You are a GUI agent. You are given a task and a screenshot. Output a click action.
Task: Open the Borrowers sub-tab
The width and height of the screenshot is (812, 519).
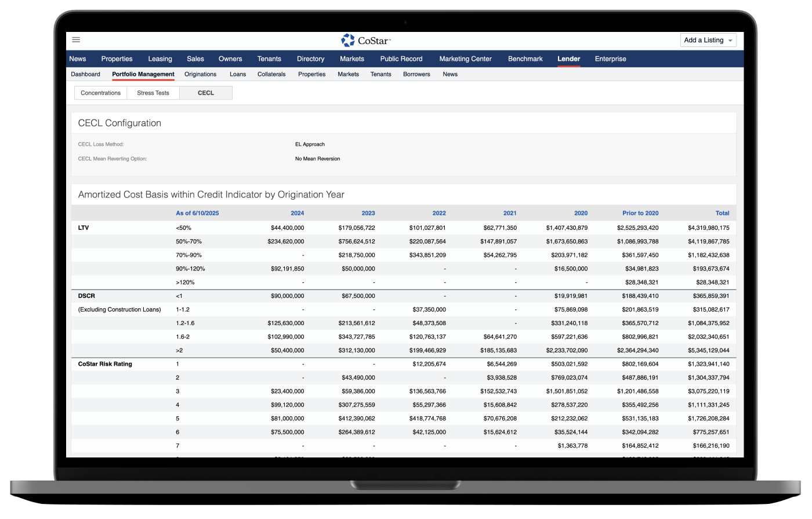(416, 74)
